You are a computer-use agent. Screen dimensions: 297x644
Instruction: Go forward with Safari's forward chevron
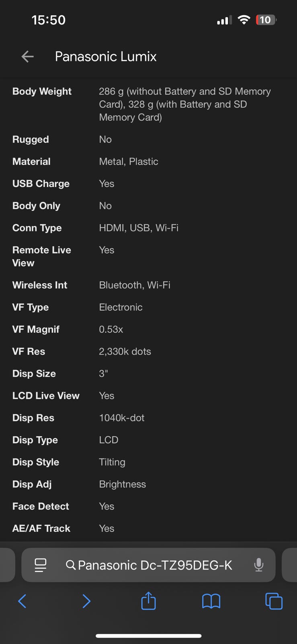point(86,601)
